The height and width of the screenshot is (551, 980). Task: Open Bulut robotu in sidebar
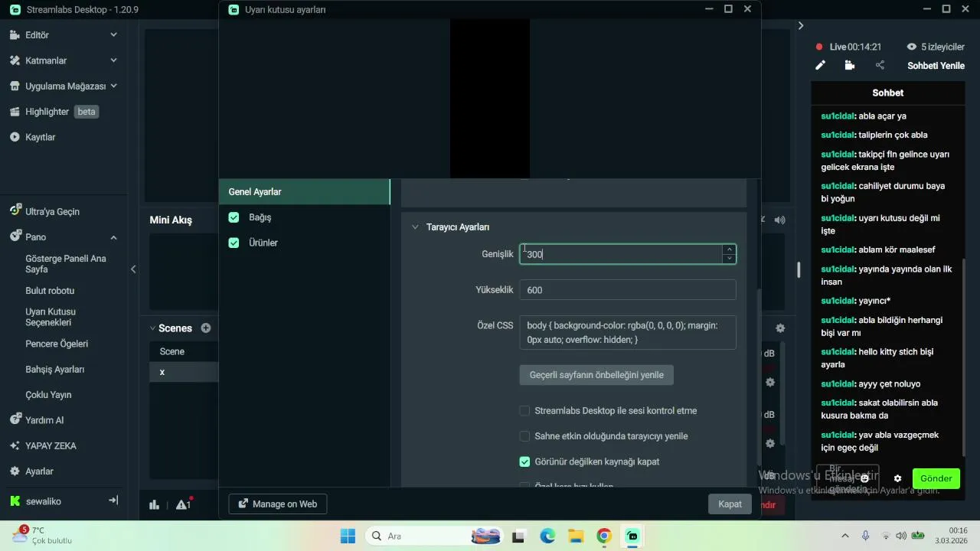tap(50, 291)
